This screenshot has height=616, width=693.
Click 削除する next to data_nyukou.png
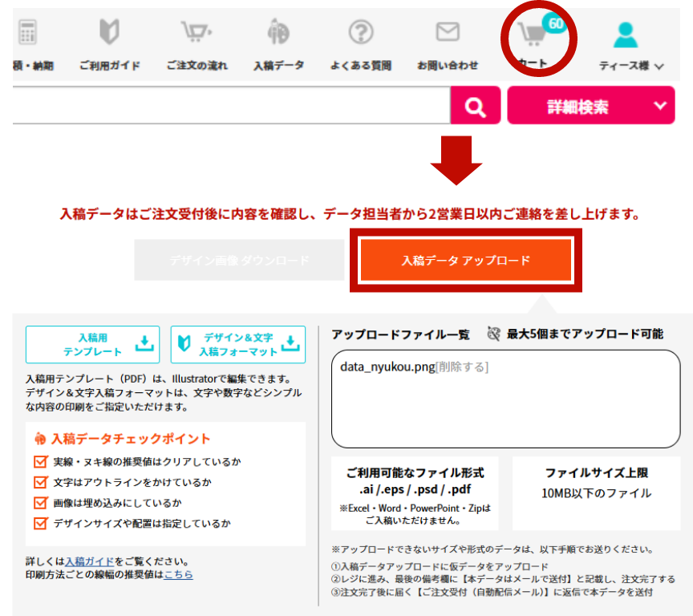[461, 367]
